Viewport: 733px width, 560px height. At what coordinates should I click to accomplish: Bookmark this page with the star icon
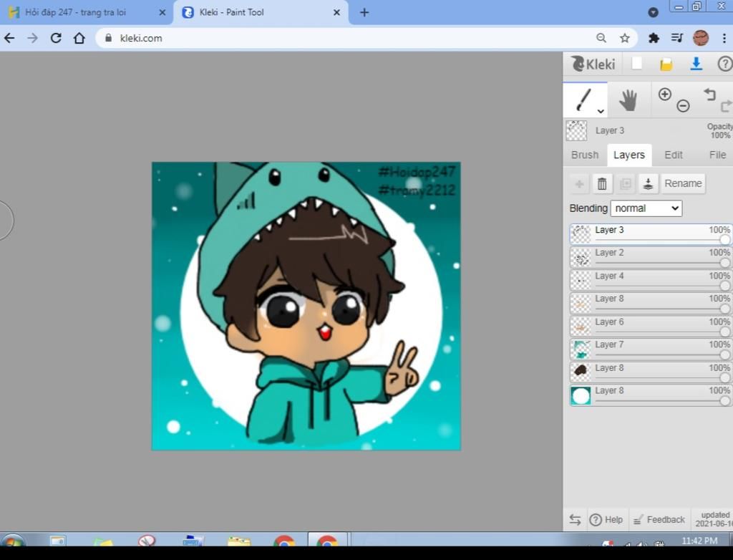point(624,39)
